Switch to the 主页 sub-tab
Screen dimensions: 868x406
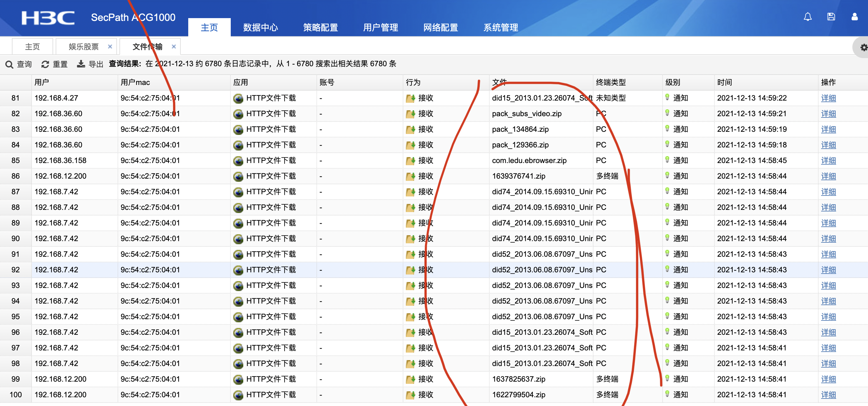(x=32, y=47)
